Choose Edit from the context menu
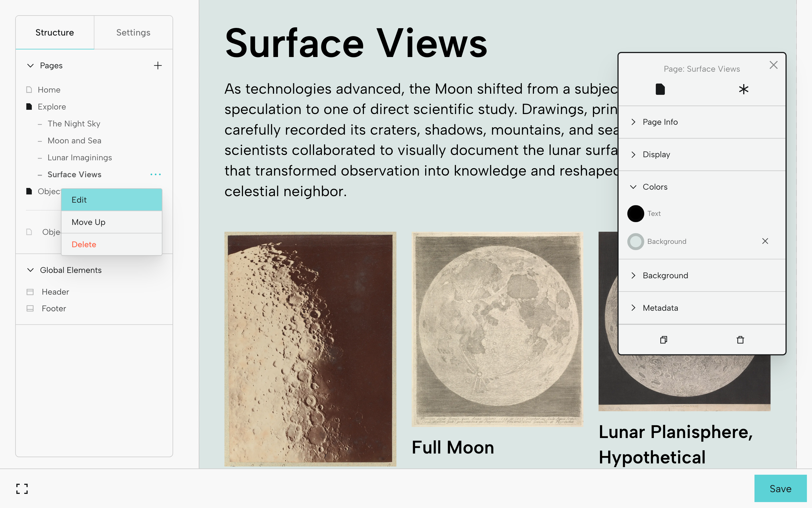 (x=112, y=200)
